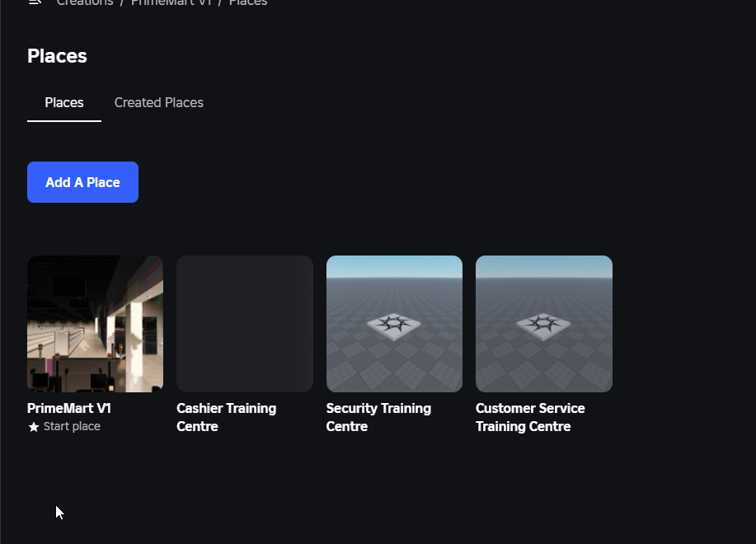Click the PrimeMart V1 place title
The width and height of the screenshot is (756, 544).
[x=69, y=409]
